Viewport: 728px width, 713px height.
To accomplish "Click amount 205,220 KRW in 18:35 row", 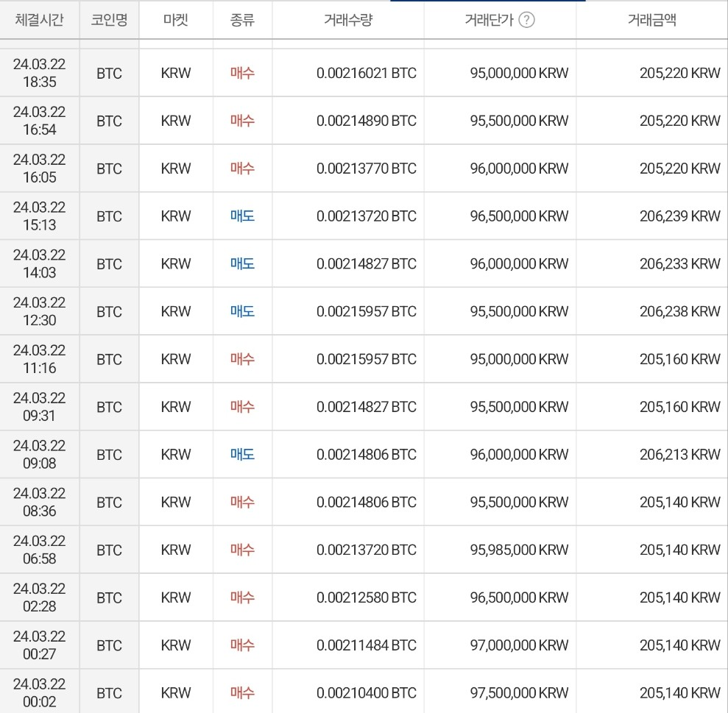I will coord(680,73).
